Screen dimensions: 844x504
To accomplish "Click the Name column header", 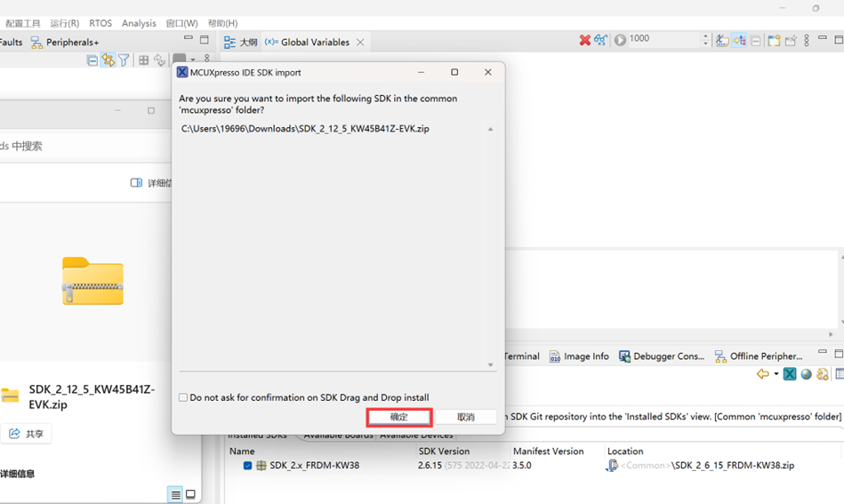I will click(x=242, y=452).
